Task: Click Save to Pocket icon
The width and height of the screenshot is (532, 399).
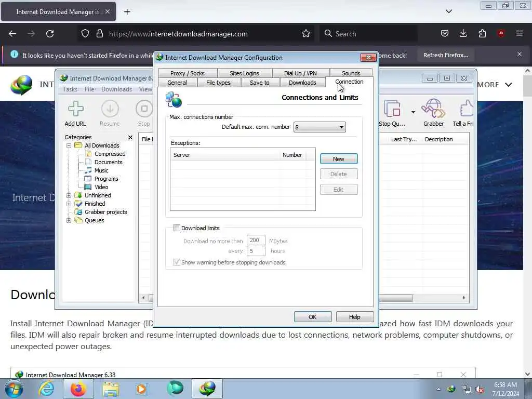Action: (x=445, y=33)
